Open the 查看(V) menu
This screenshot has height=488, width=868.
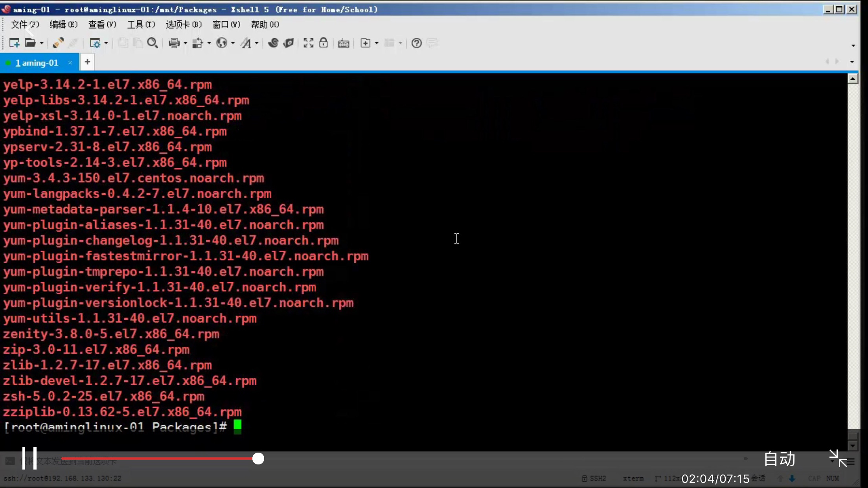102,24
